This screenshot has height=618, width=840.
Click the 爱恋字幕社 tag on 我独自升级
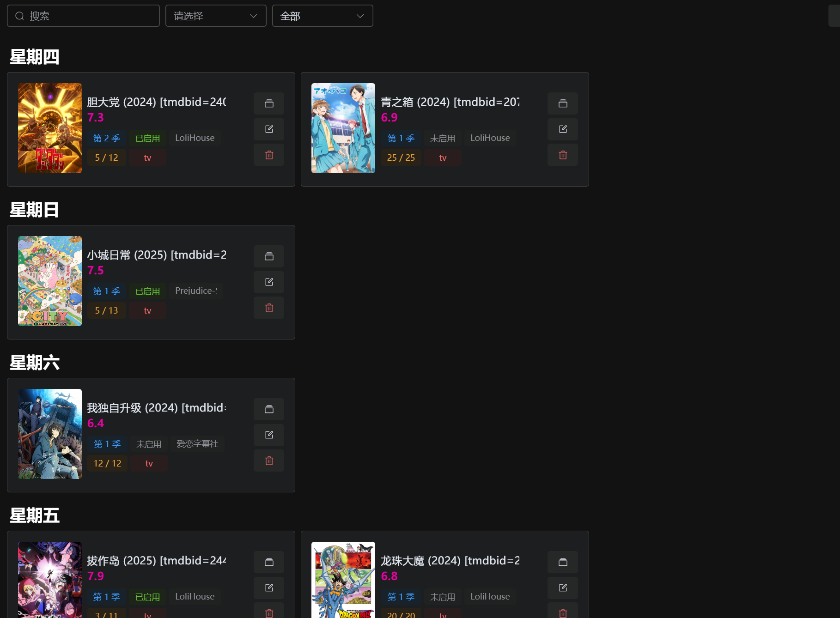(x=197, y=444)
